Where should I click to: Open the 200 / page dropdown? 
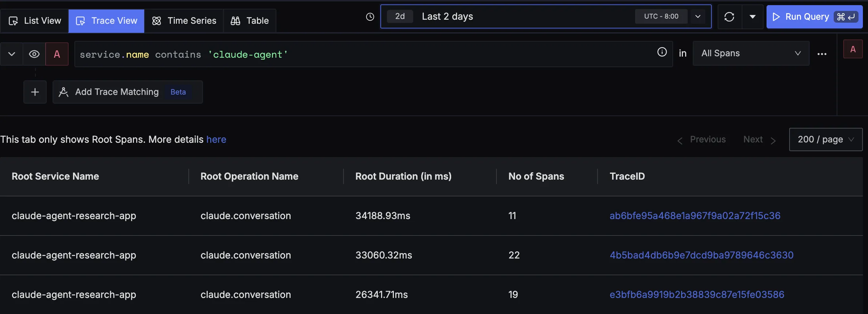[x=825, y=139]
